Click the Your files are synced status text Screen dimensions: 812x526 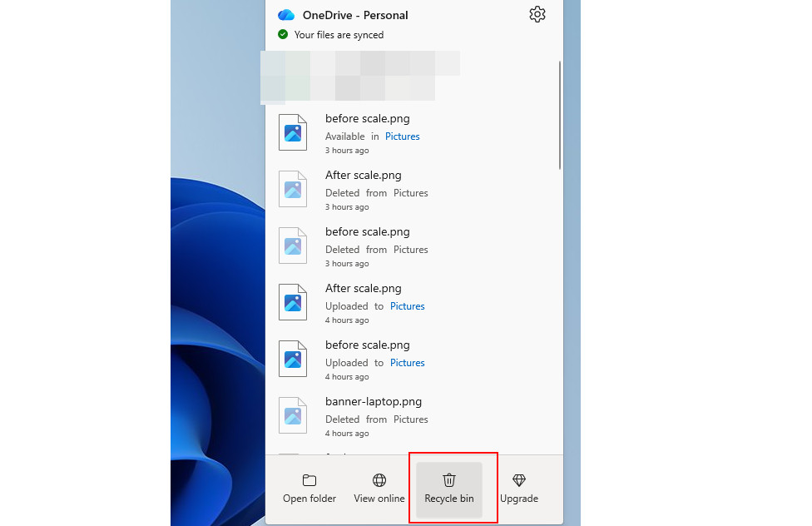click(343, 35)
